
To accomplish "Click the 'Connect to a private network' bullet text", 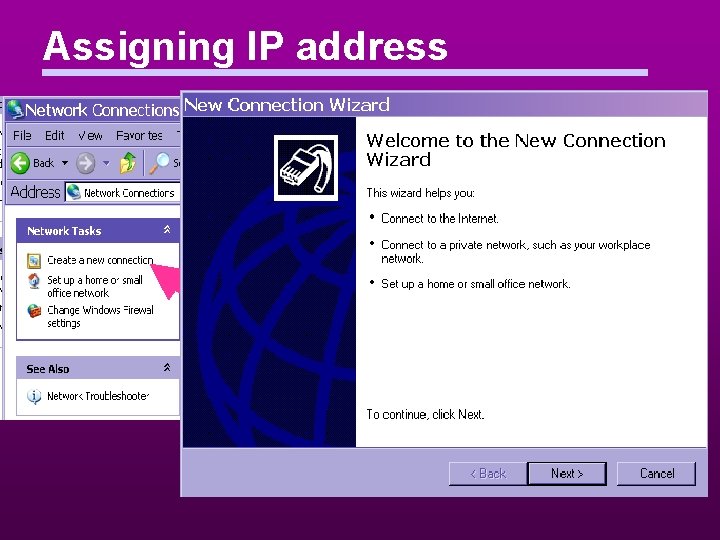I will pos(516,252).
